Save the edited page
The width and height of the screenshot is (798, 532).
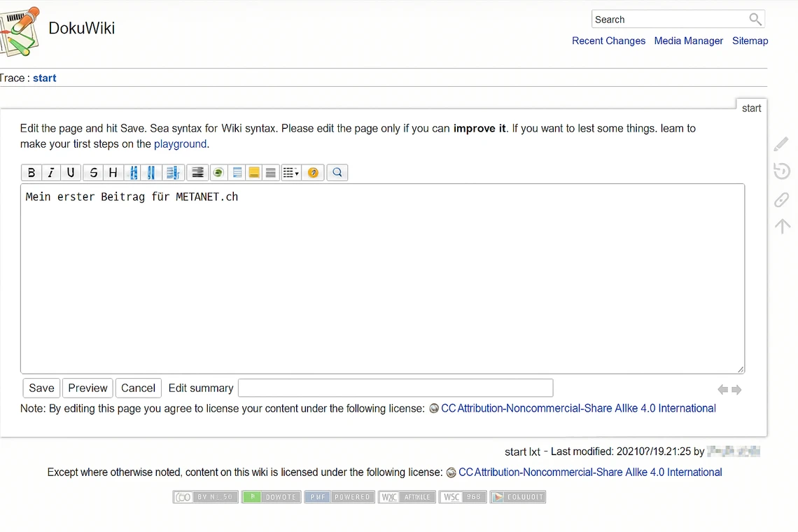pos(41,388)
